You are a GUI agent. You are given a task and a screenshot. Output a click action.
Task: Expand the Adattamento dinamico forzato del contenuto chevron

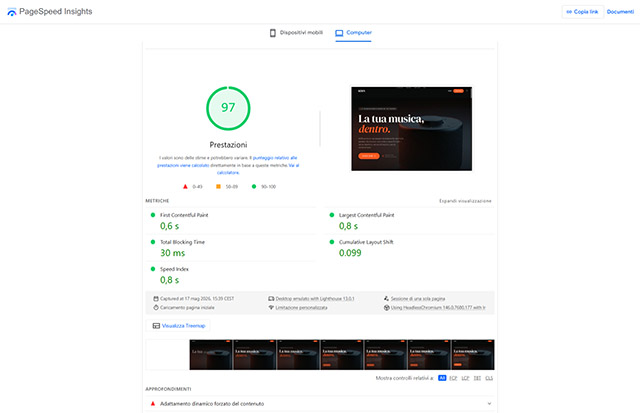pos(489,404)
